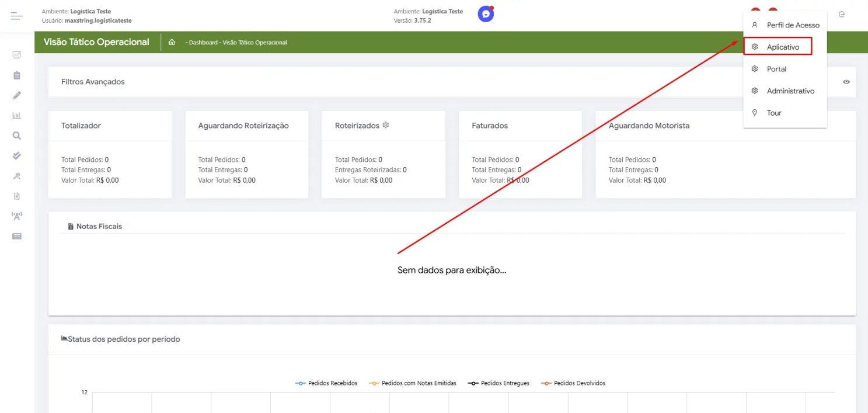The width and height of the screenshot is (868, 413).
Task: Open the presentation chart sidebar icon
Action: click(17, 55)
